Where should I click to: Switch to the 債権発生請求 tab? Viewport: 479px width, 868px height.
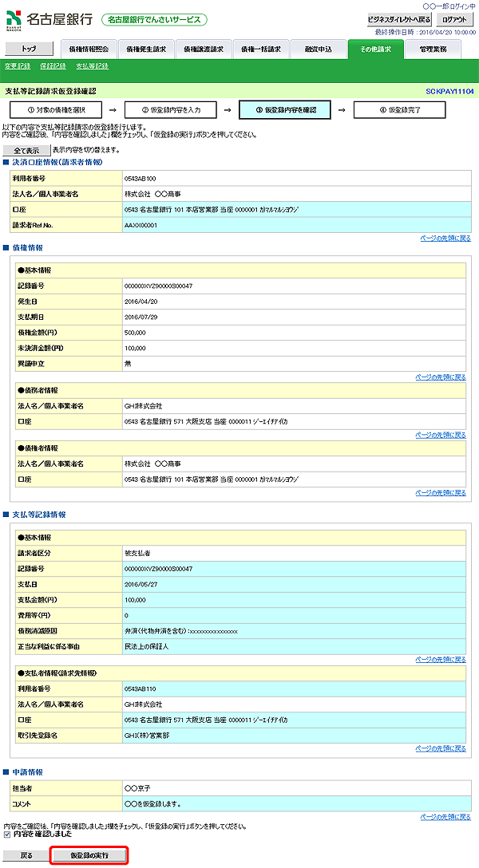(147, 49)
